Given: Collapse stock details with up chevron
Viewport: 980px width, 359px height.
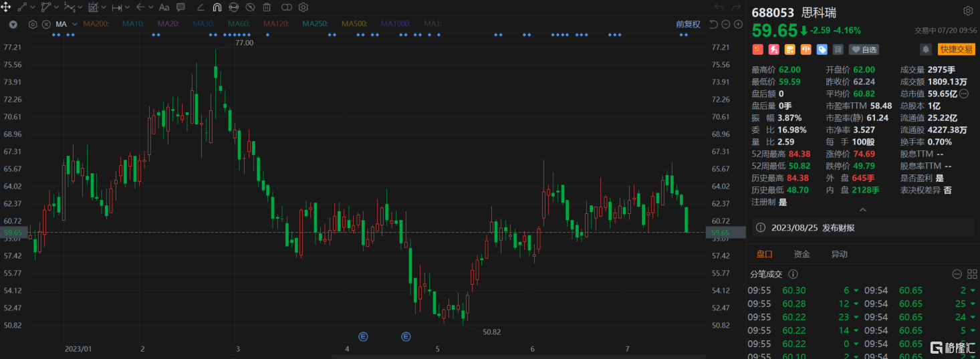Looking at the screenshot, I should pos(862,210).
